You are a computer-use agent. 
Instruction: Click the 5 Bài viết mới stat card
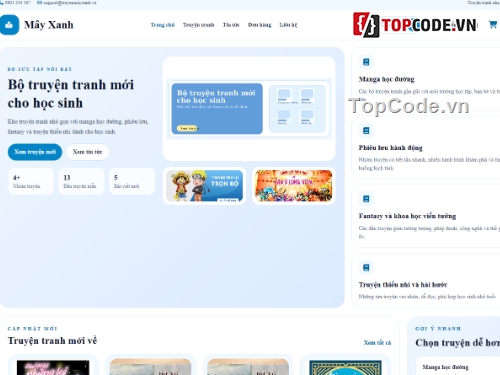132,181
